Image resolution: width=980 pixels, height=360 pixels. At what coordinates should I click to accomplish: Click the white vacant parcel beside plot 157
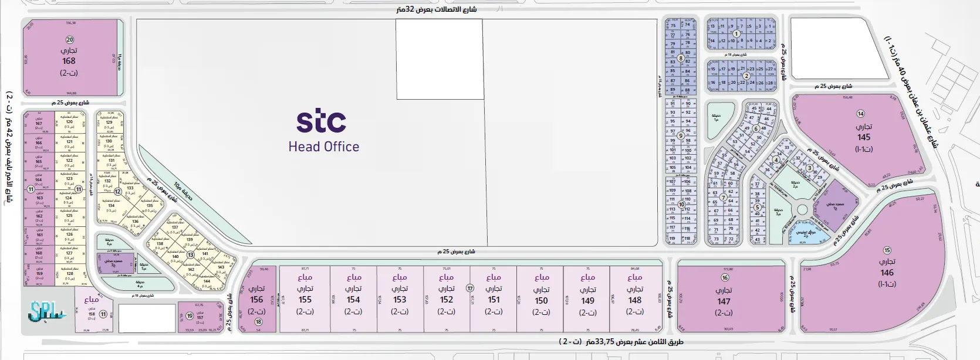pyautogui.click(x=147, y=318)
